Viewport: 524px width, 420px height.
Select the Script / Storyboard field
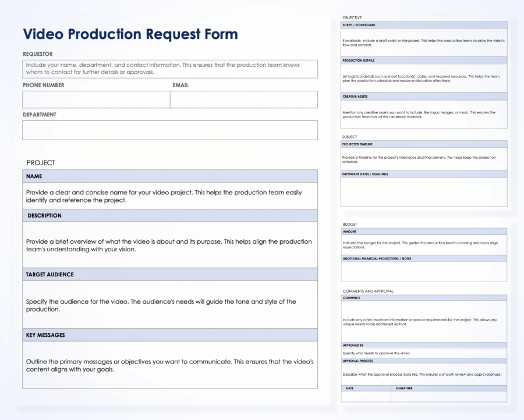coord(424,42)
